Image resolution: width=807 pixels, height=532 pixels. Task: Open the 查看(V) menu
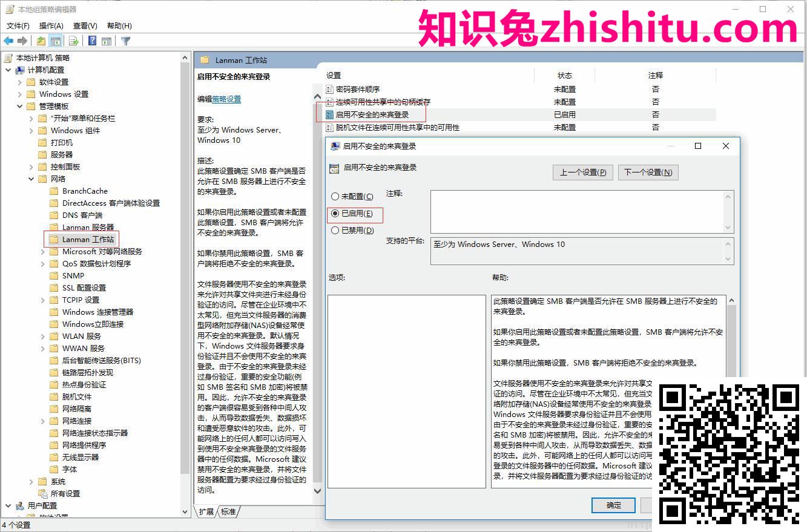pos(85,25)
